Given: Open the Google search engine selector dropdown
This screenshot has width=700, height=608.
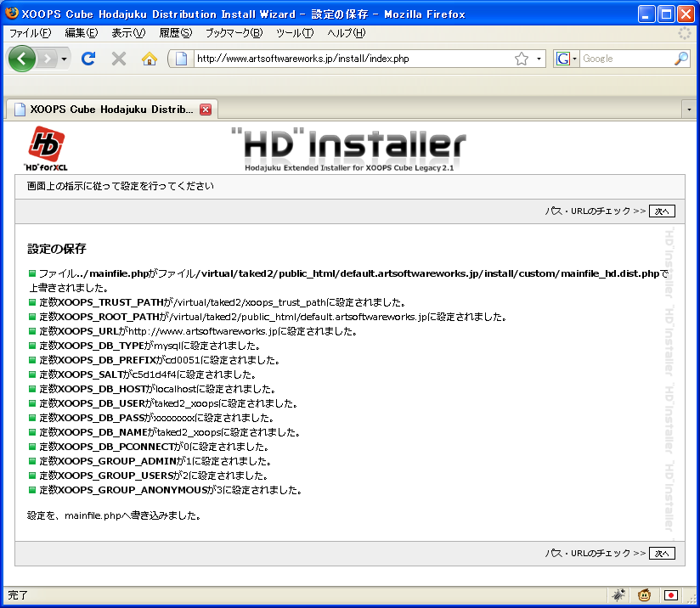Looking at the screenshot, I should [x=567, y=59].
